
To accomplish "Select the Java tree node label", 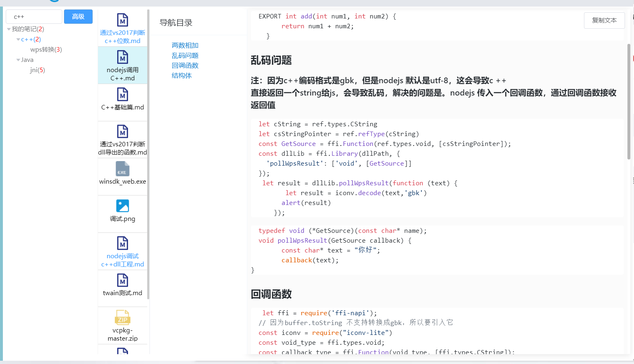I will 27,60.
